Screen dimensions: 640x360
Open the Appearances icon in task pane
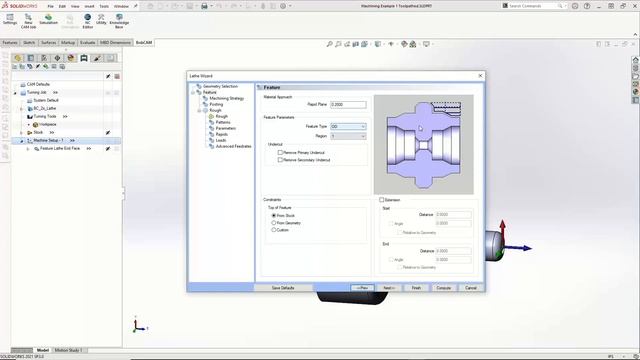pyautogui.click(x=636, y=92)
